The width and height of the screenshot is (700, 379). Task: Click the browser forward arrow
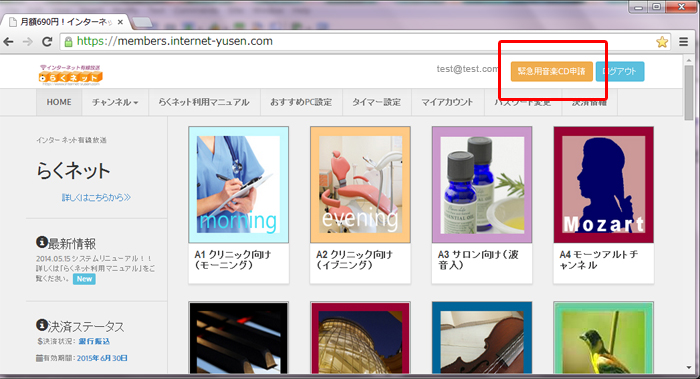(x=28, y=42)
